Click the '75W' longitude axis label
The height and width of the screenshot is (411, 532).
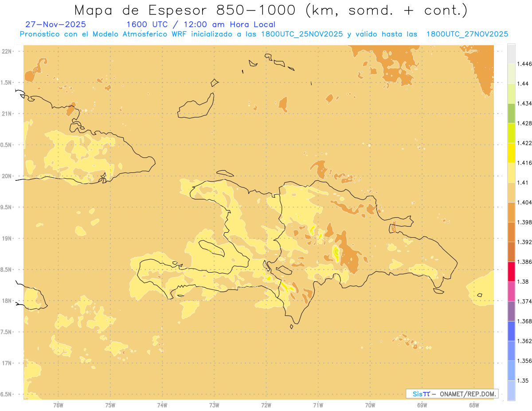[x=110, y=405]
